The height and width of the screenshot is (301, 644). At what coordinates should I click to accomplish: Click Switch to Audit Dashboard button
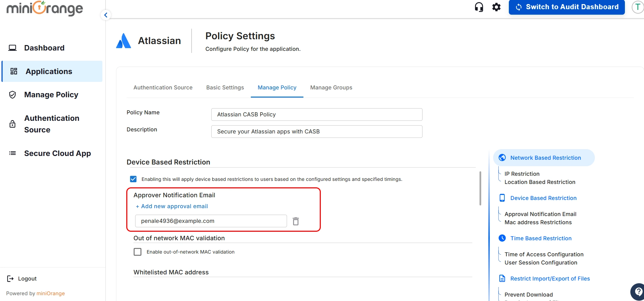pyautogui.click(x=567, y=7)
